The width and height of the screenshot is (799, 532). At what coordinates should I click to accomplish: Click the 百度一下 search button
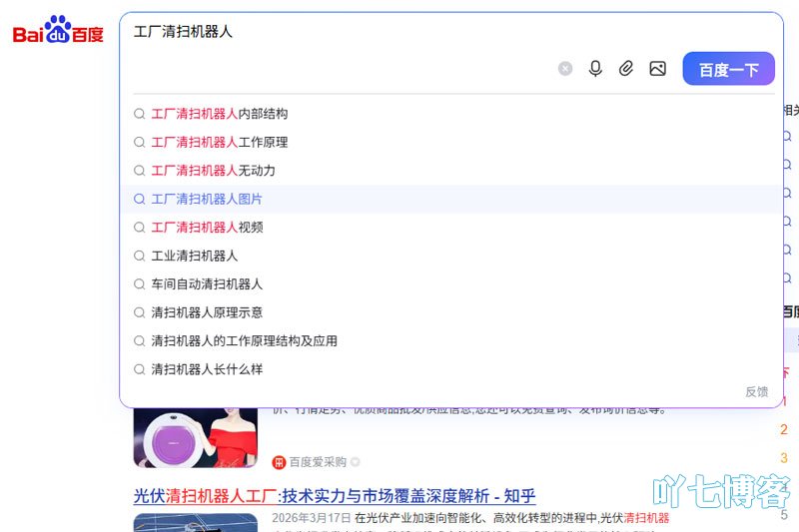coord(729,69)
